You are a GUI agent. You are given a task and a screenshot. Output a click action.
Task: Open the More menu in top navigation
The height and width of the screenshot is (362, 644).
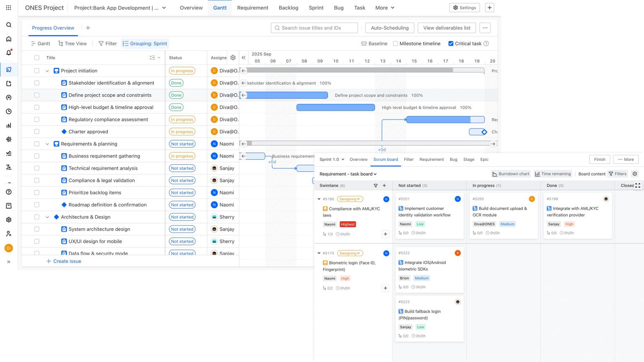[x=384, y=8]
